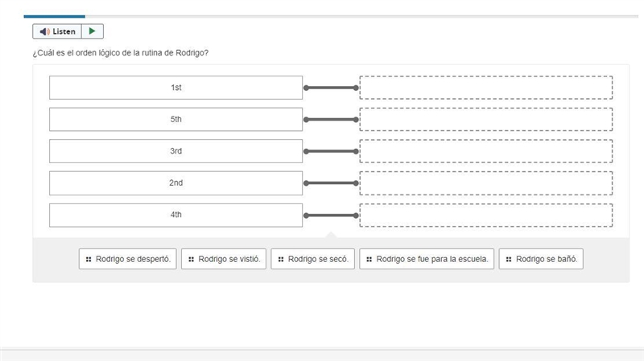Viewport: 644px width, 361px height.
Task: Click the empty drop zone next to 5th
Action: pos(486,119)
